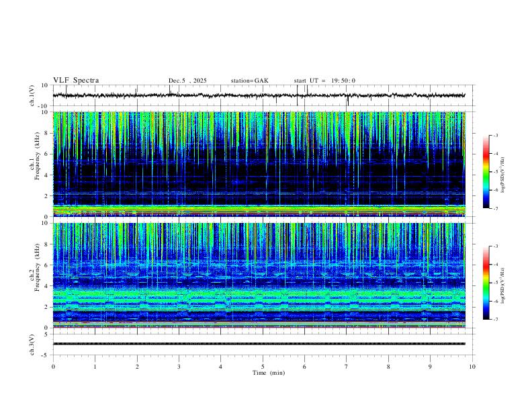Viewport: 532px width, 411px height.
Task: Click the time axis tick label '7'
Action: coord(347,367)
